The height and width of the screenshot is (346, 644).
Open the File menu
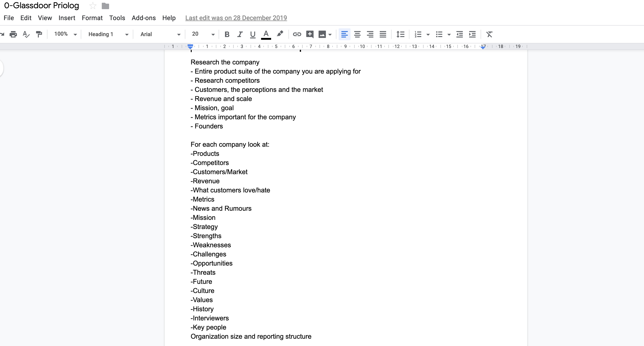tap(9, 18)
